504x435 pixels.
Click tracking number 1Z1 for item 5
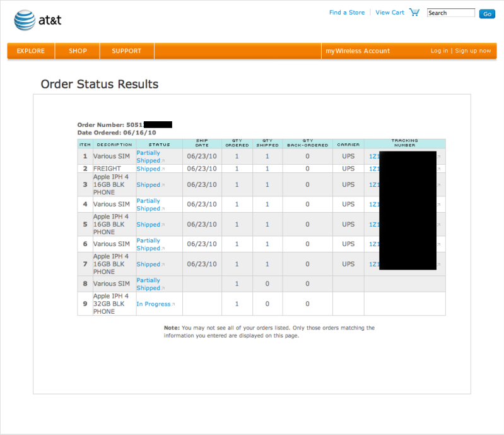[374, 225]
